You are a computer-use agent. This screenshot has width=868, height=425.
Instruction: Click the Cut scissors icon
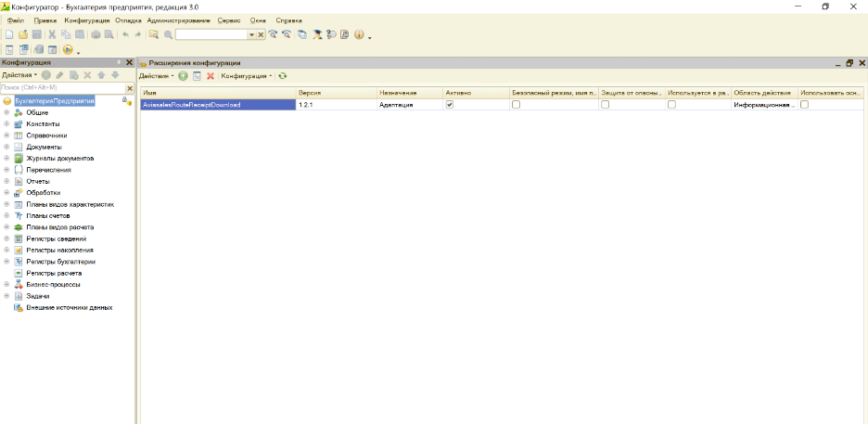(x=53, y=34)
